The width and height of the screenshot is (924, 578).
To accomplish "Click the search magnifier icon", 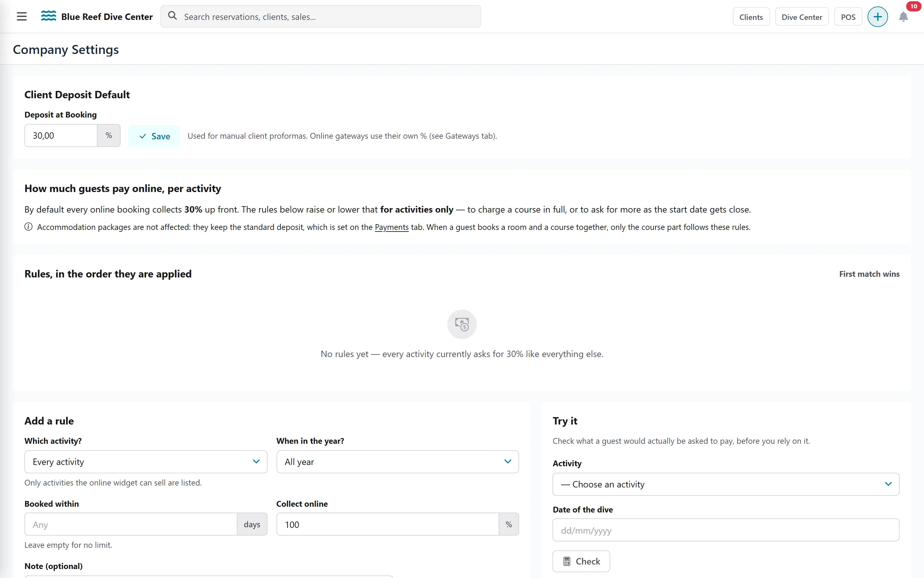I will pos(173,16).
